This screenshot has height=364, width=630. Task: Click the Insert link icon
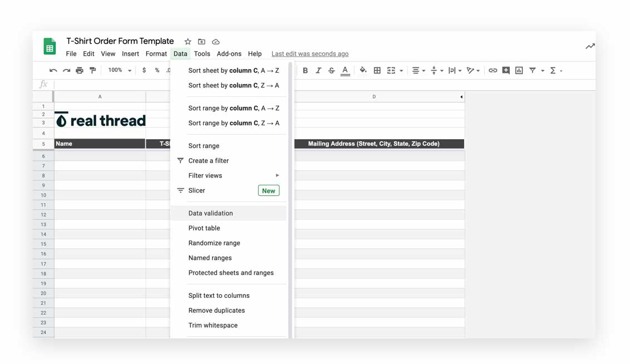point(493,70)
